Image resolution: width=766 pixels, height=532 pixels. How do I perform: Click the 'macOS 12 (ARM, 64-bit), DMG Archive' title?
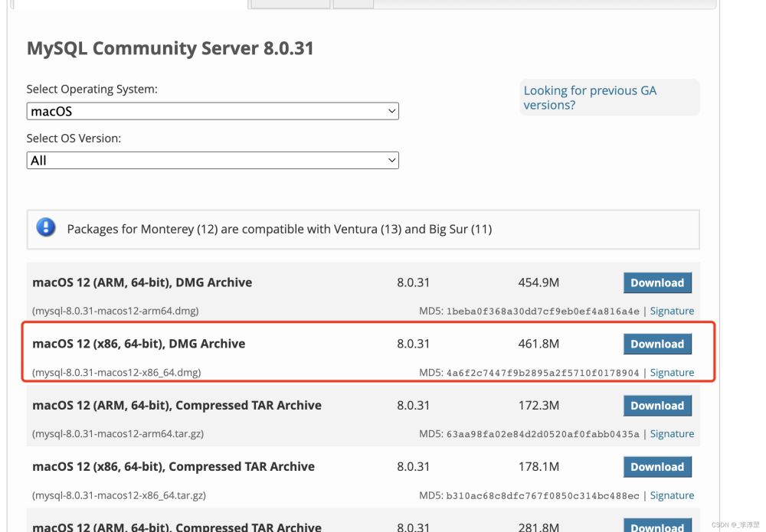point(142,282)
